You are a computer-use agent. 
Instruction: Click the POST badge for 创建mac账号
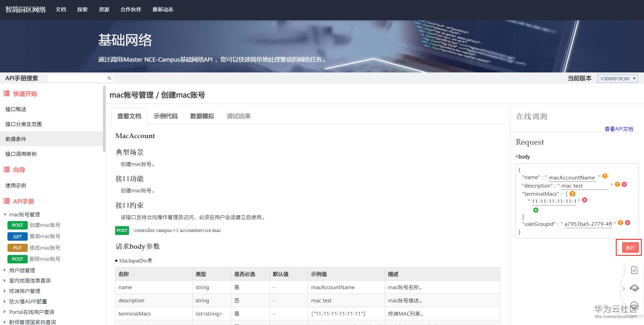pos(18,225)
